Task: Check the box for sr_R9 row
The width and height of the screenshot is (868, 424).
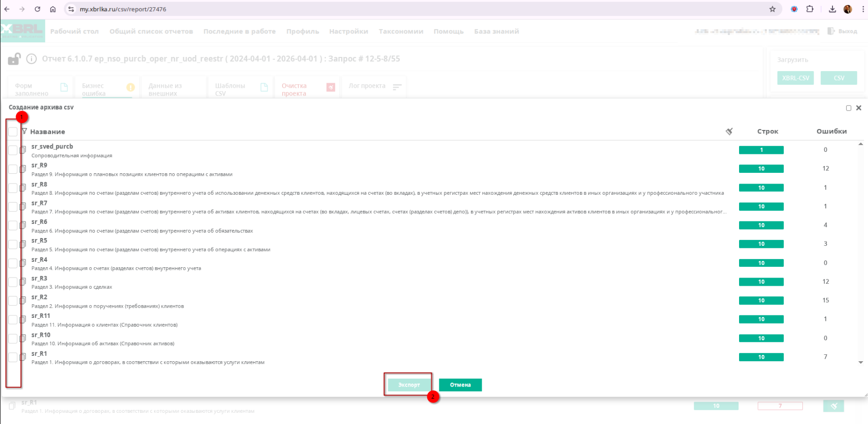Action: [13, 169]
